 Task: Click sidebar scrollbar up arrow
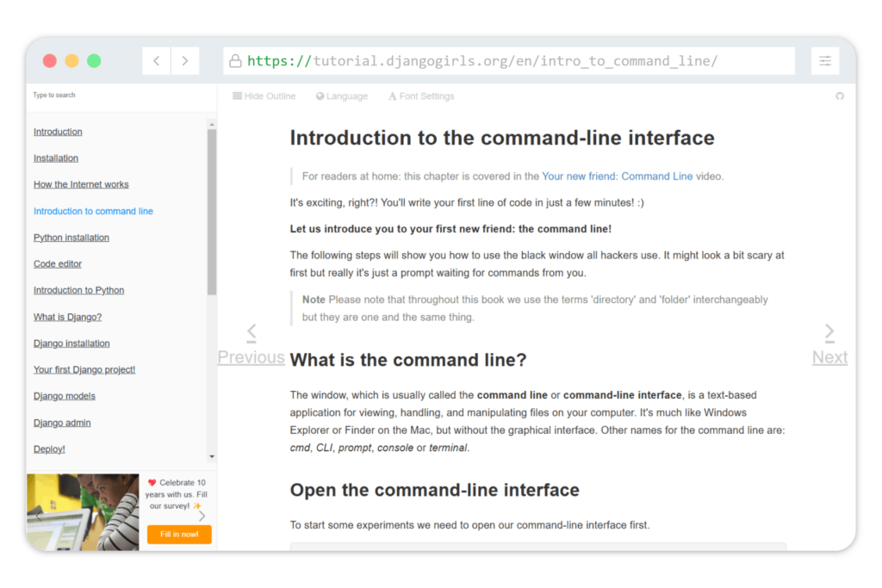pyautogui.click(x=212, y=124)
